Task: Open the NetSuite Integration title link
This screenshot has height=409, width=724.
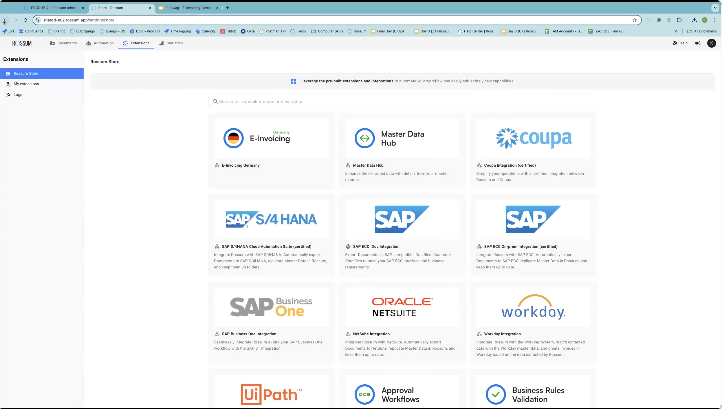Action: point(371,333)
